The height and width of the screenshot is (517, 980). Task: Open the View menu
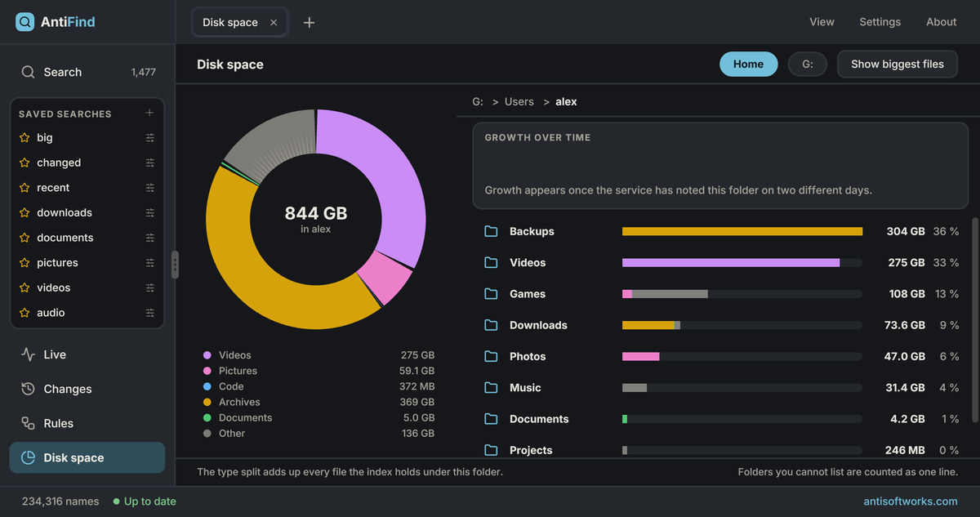coord(822,22)
